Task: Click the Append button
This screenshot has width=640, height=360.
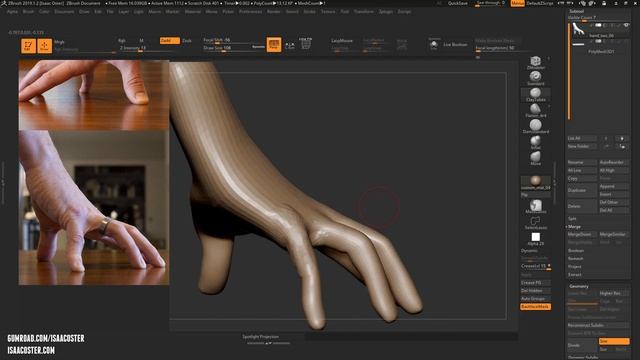Action: pyautogui.click(x=614, y=186)
